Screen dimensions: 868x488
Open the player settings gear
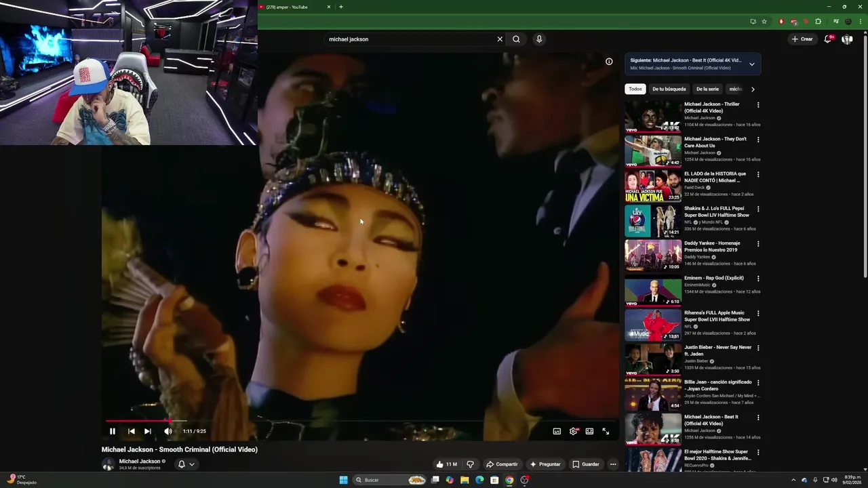point(573,431)
